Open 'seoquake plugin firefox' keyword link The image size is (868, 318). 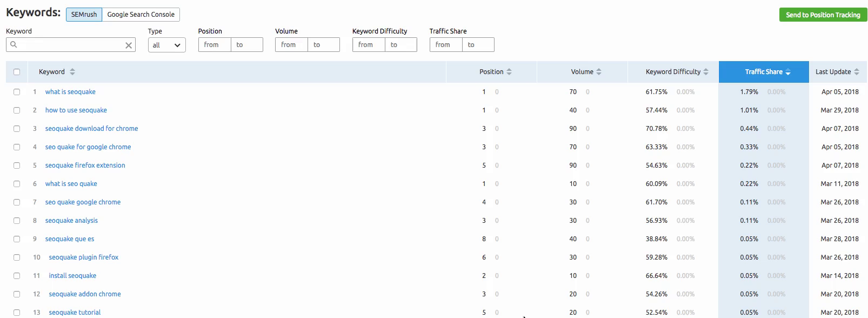point(84,257)
